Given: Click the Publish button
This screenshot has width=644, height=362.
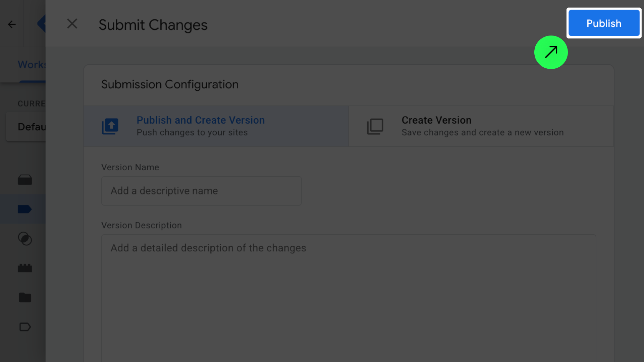Looking at the screenshot, I should (x=604, y=23).
